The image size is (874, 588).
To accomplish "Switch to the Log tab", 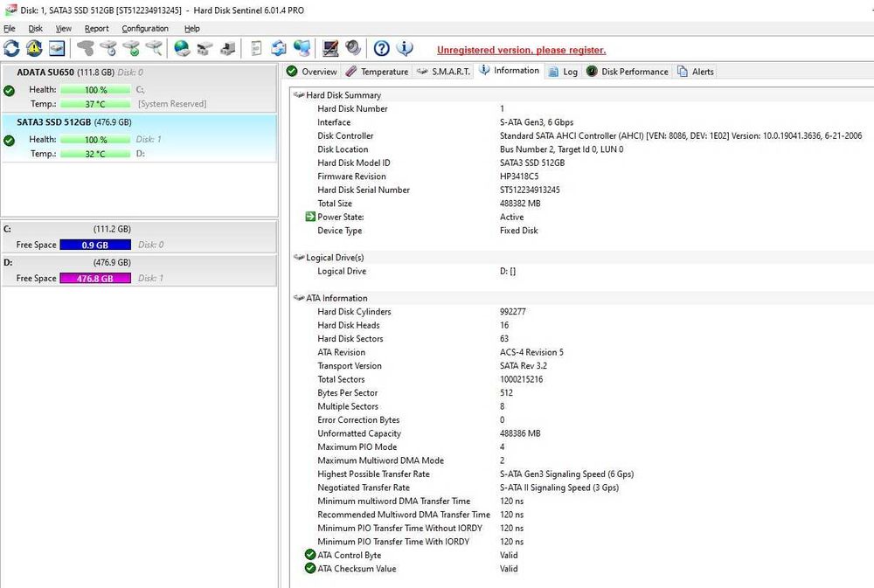I will (563, 72).
